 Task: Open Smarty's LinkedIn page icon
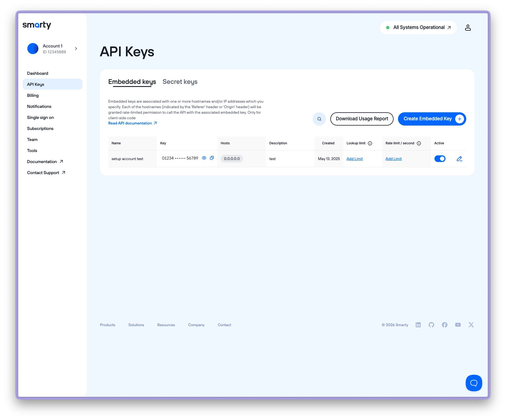click(x=418, y=325)
